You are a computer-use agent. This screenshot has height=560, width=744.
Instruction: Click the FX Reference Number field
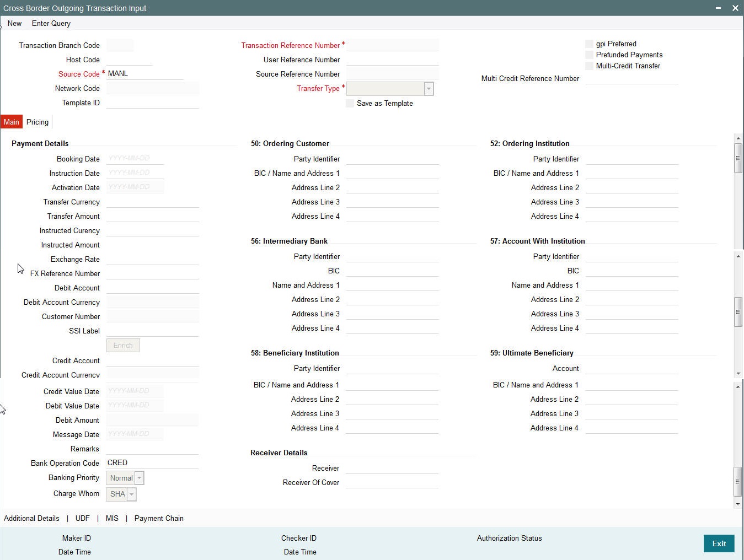pos(153,273)
